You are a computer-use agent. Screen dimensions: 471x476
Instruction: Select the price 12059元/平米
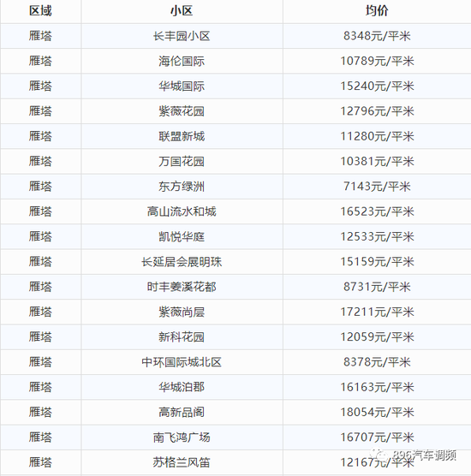coord(377,337)
